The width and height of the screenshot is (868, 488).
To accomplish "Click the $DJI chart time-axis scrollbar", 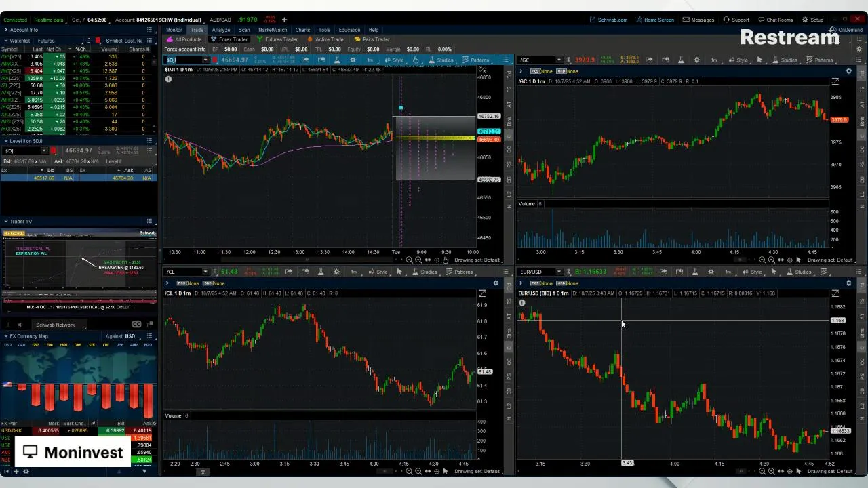I will (307, 260).
